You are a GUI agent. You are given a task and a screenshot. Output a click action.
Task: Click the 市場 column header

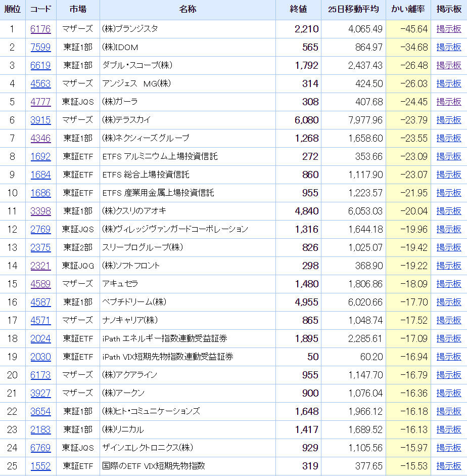coord(78,10)
